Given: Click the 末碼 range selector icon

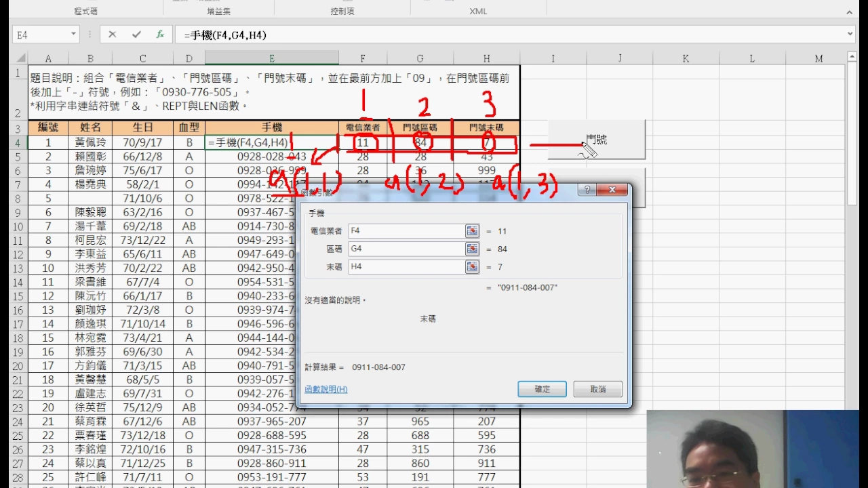Looking at the screenshot, I should (x=472, y=267).
